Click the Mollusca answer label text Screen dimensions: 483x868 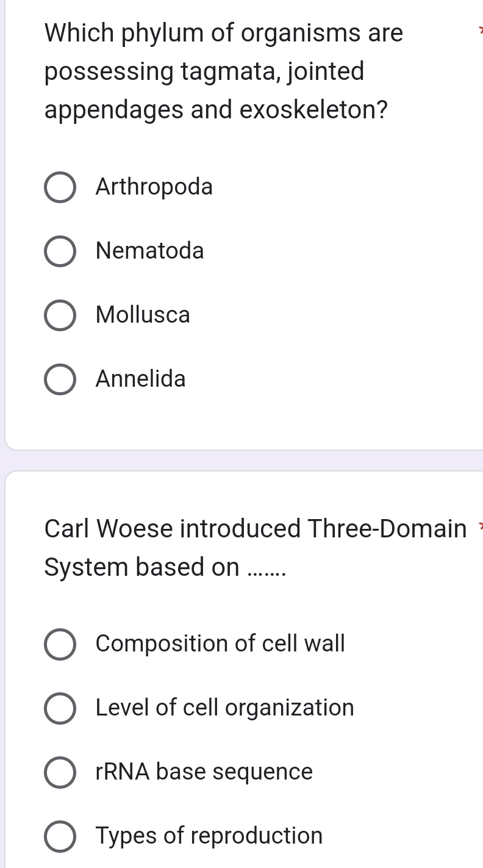[143, 315]
